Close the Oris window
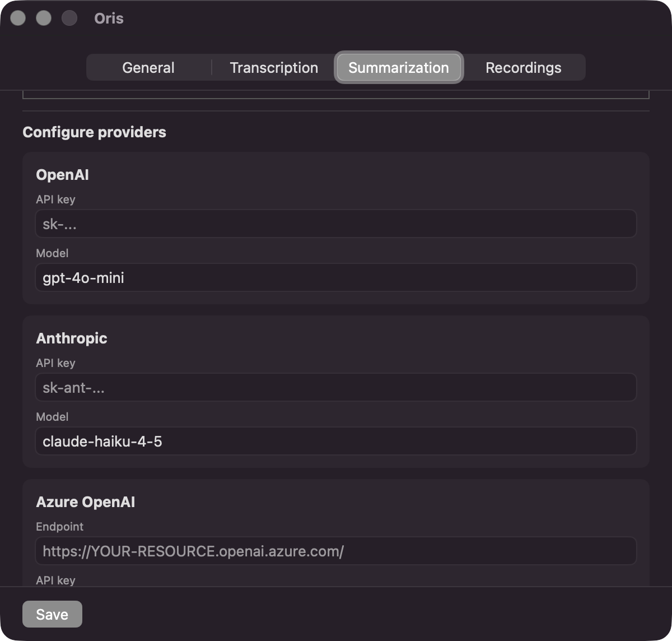Viewport: 672px width, 641px height. click(x=18, y=18)
